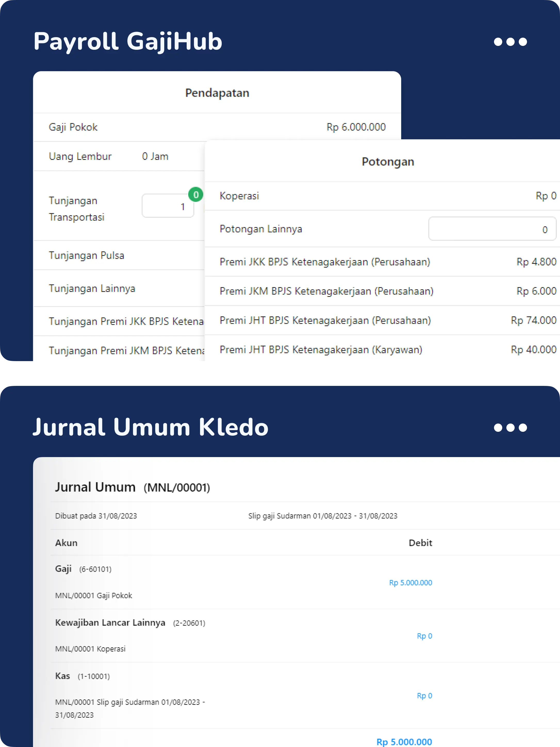Select the Potongan section header
560x747 pixels.
coord(388,162)
